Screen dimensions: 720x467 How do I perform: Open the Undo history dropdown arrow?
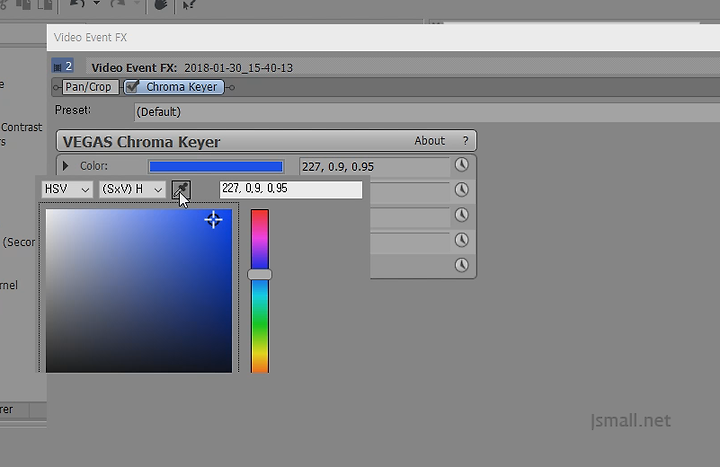click(x=96, y=4)
